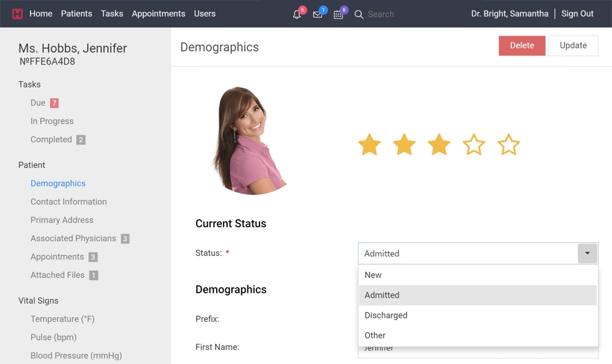Collapse the Status dropdown arrow
The image size is (612, 364).
point(588,253)
